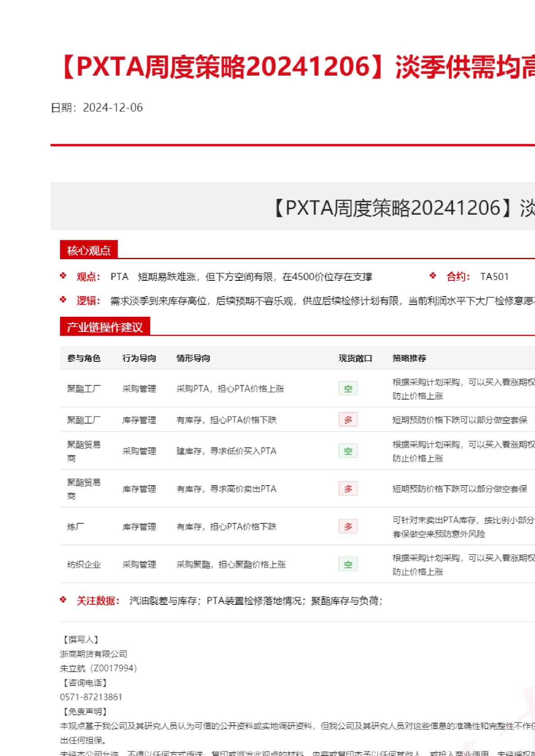535x756 pixels.
Task: Click the green 空 badge in the first 聚酯工厂 row
Action: 348,388
